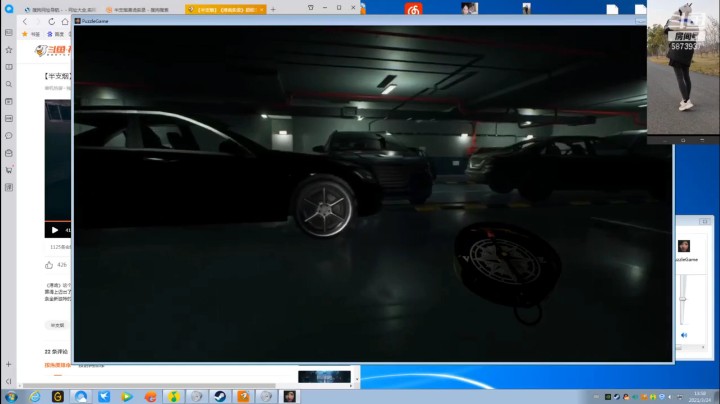Open the chat bubble icon in sidebar
The width and height of the screenshot is (720, 404).
(9, 136)
